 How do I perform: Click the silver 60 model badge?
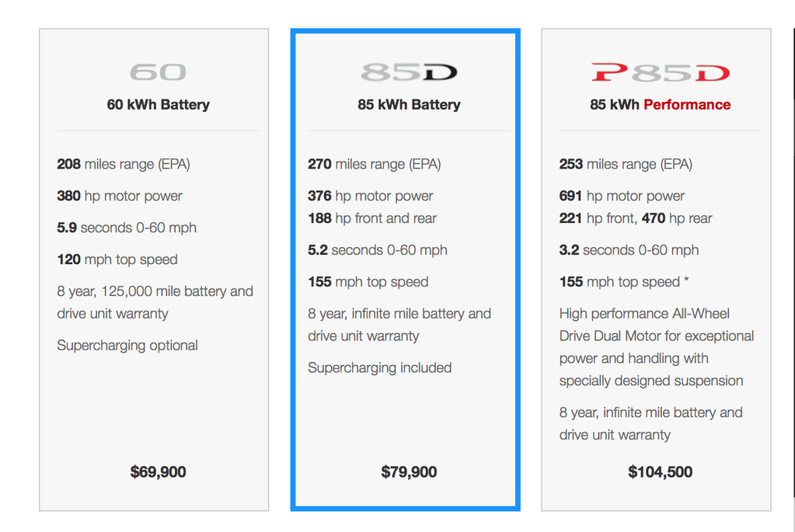tap(158, 72)
